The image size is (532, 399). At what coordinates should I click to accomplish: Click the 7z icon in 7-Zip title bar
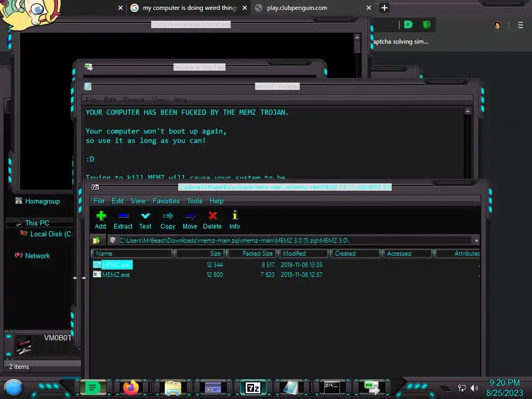[x=96, y=187]
